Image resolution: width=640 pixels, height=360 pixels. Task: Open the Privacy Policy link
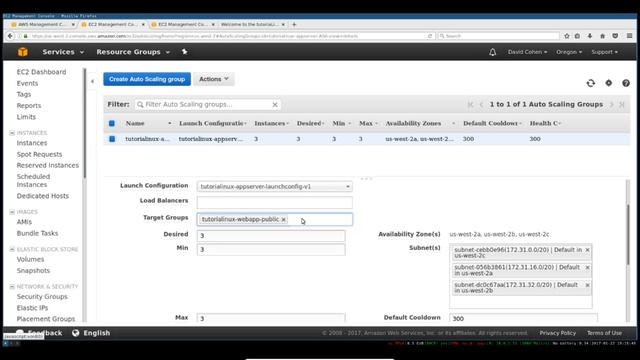pyautogui.click(x=558, y=333)
